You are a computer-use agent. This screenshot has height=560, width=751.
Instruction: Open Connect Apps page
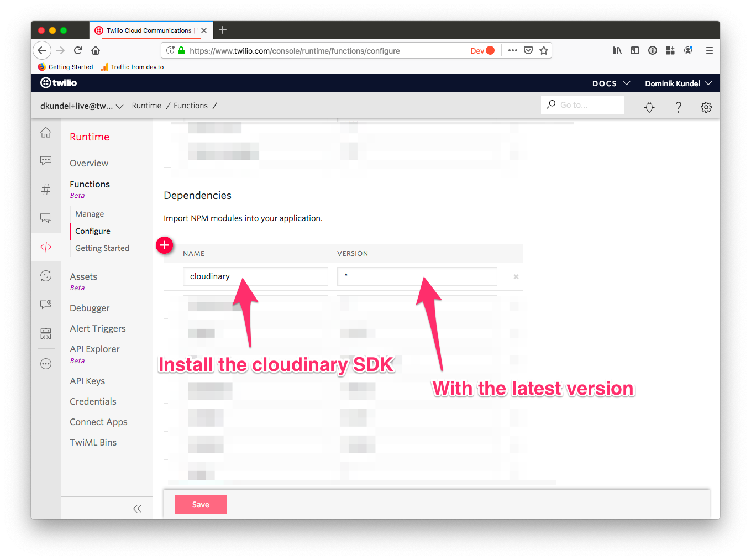click(98, 422)
